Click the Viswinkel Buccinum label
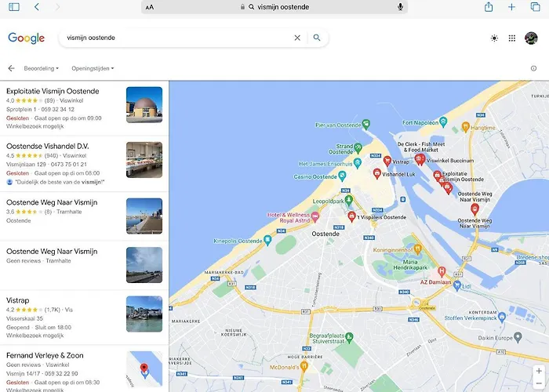 [450, 161]
